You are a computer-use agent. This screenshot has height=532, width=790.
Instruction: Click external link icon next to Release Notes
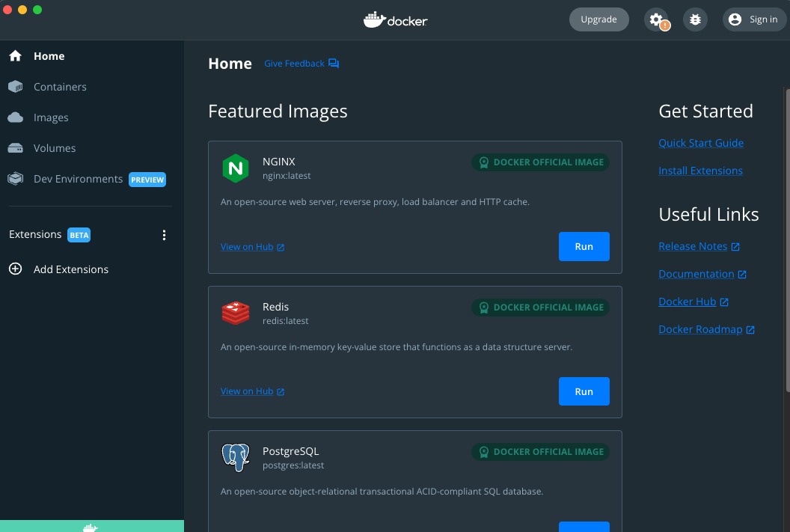(x=735, y=247)
